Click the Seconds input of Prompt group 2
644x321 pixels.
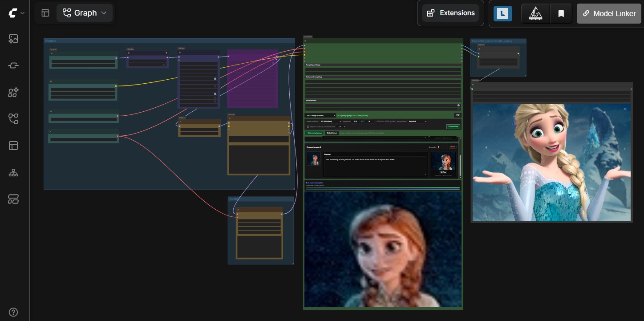click(442, 147)
